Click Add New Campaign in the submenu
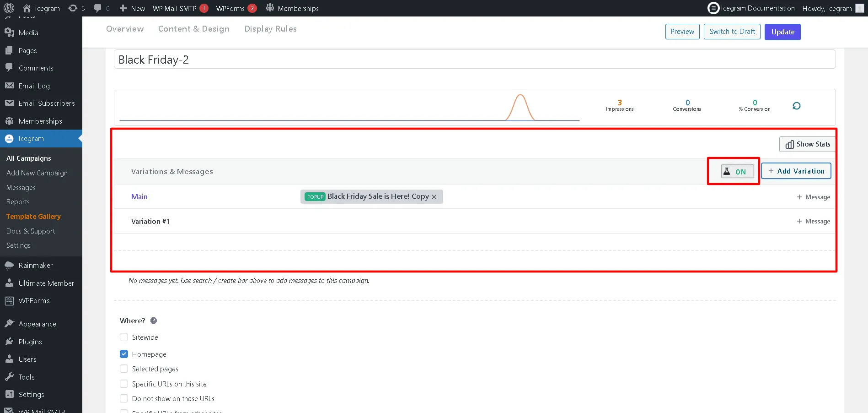868x413 pixels. click(37, 173)
